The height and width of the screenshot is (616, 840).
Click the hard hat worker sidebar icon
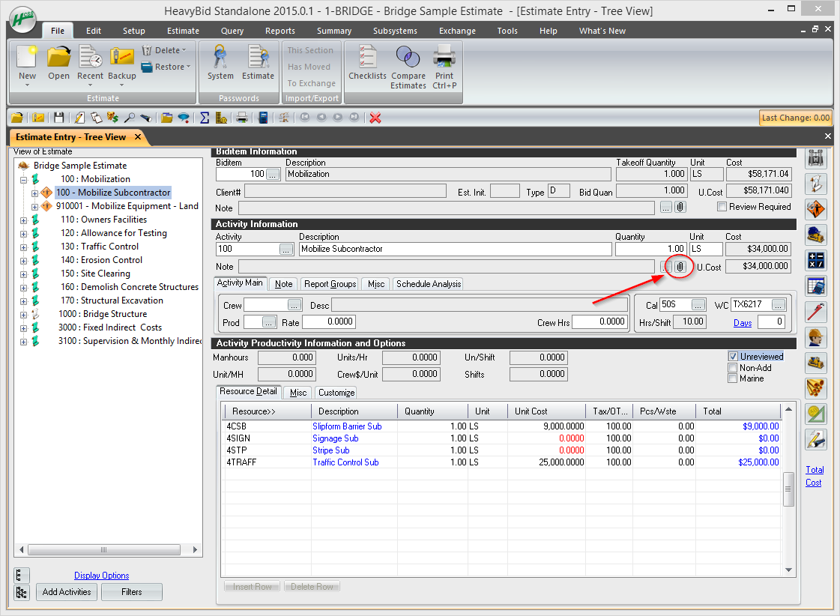pos(816,337)
